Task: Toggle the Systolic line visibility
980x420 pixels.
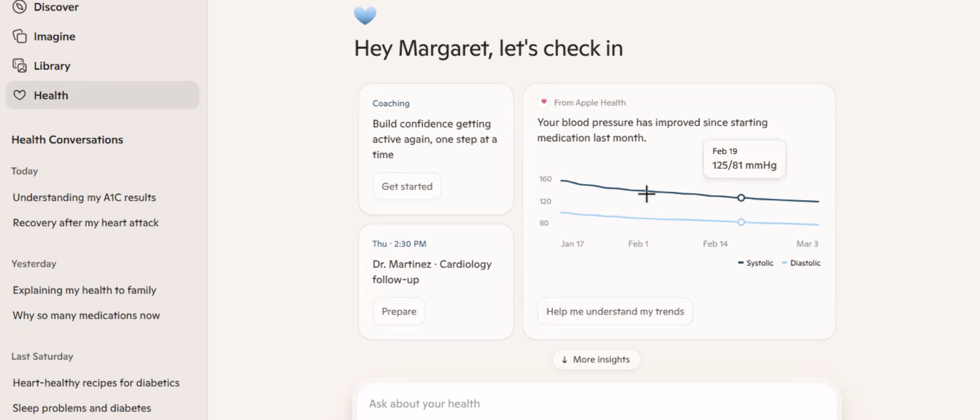Action: coord(757,263)
